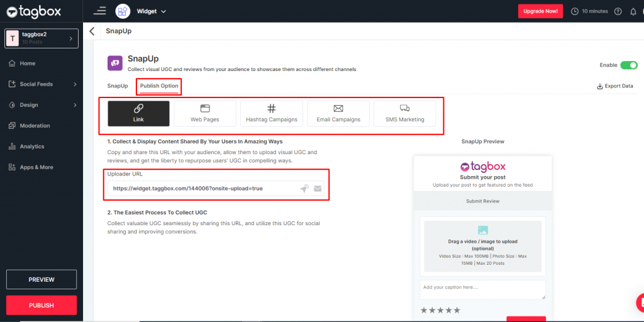Expand the Design sidebar menu
The image size is (644, 322).
pyautogui.click(x=42, y=105)
